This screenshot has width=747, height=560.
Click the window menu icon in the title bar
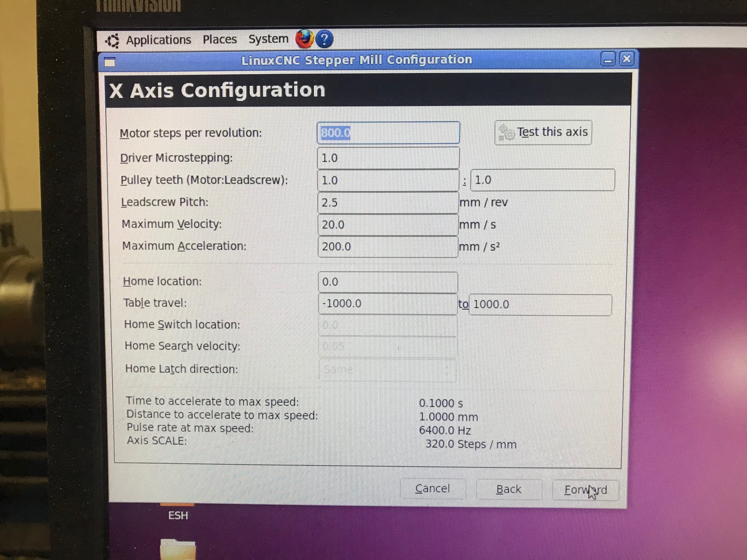click(110, 62)
